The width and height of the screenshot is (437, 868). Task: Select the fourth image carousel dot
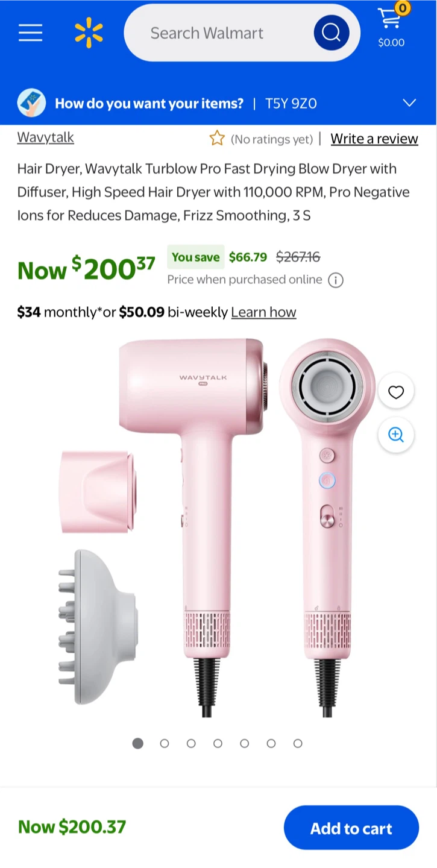(x=218, y=743)
